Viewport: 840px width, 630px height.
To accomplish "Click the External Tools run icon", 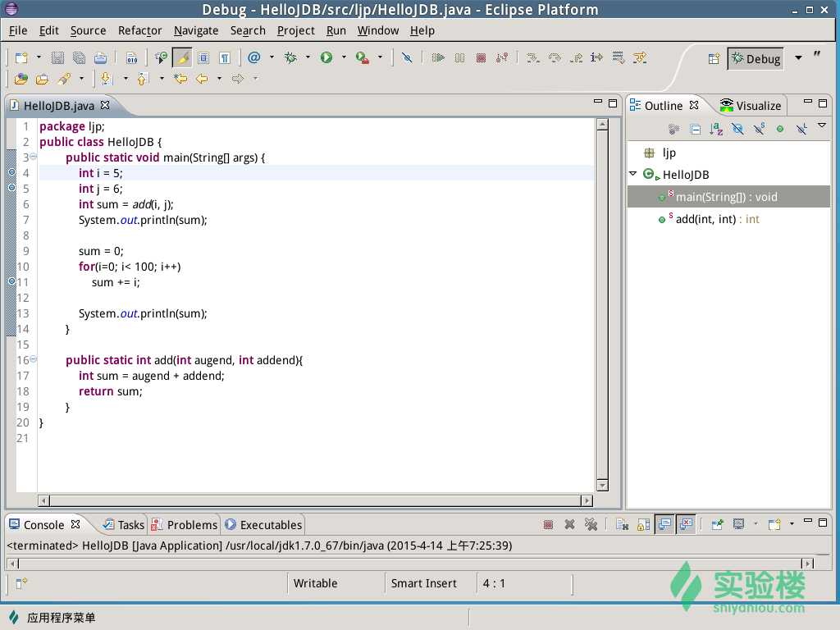I will [x=363, y=58].
